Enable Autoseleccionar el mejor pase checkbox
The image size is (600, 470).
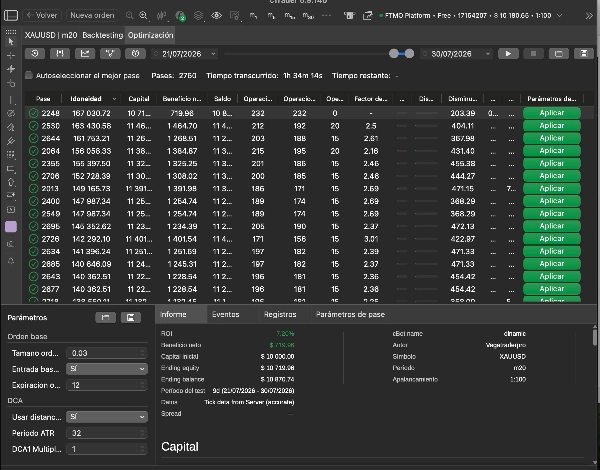click(29, 75)
